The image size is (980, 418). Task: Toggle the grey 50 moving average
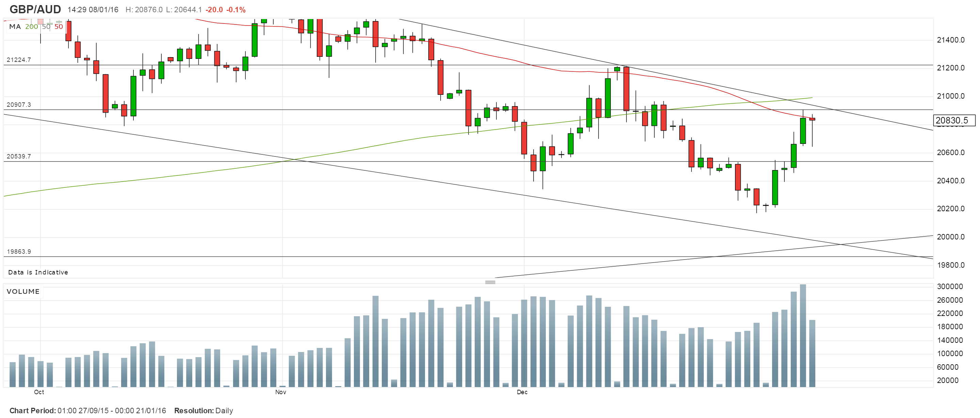click(46, 27)
